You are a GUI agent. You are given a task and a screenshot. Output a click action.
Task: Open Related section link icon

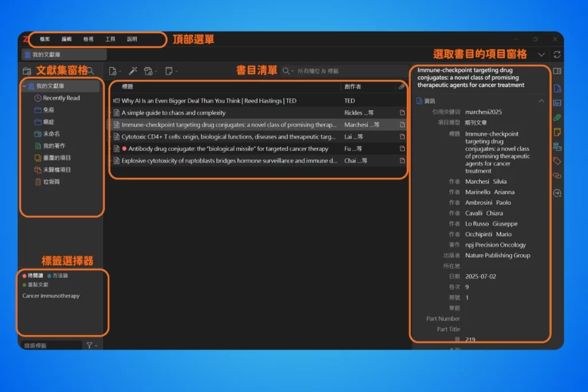pyautogui.click(x=557, y=176)
